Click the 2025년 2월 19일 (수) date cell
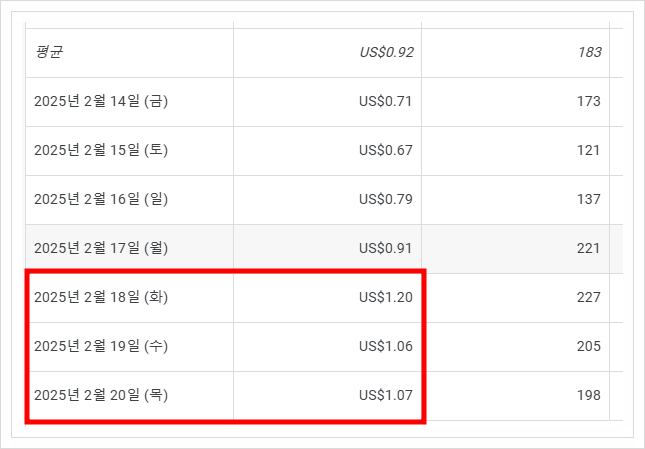This screenshot has width=645, height=449. [101, 346]
